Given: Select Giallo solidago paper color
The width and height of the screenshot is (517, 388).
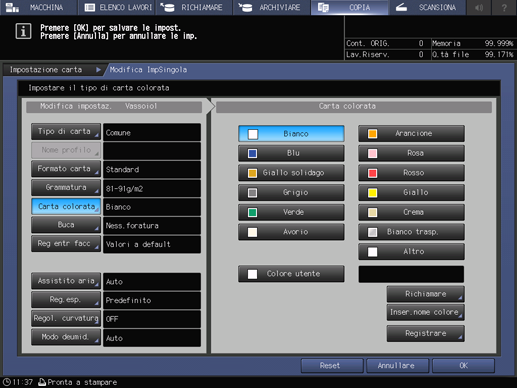Looking at the screenshot, I should pos(291,173).
